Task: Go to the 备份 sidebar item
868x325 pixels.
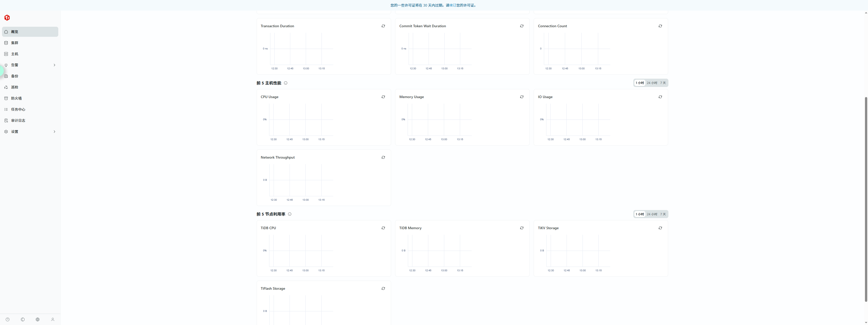Action: [15, 76]
